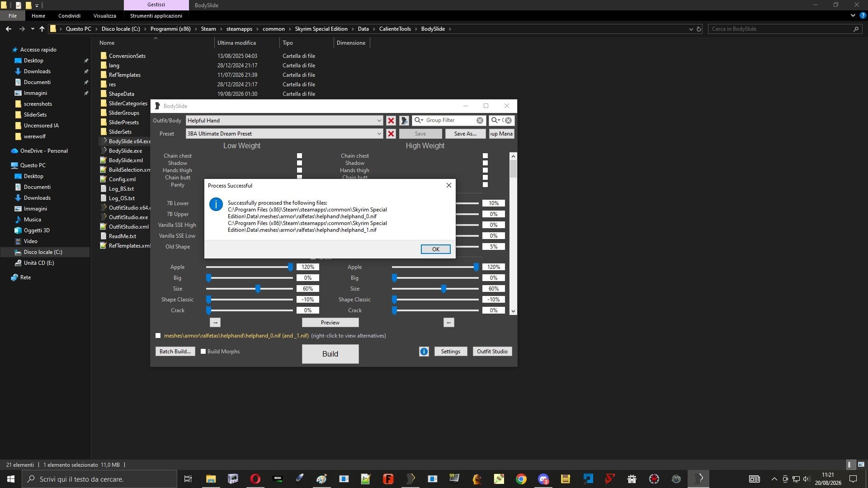Select the Gestisci contextual tab

point(156,5)
